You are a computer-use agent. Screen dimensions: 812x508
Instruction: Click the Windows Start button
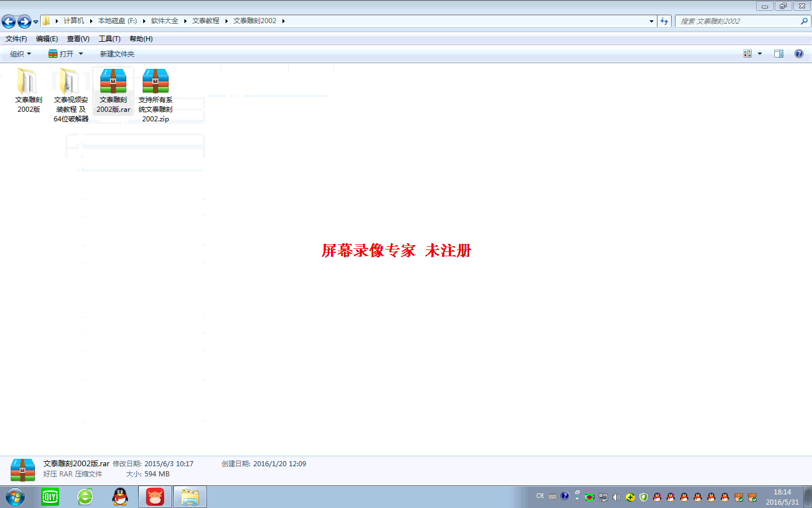[x=15, y=497]
